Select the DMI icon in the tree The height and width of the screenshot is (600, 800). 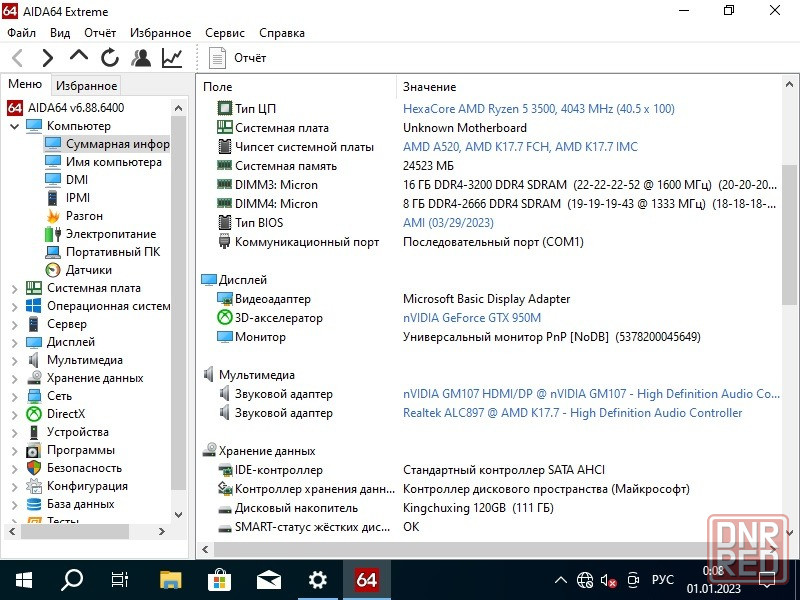click(x=53, y=180)
